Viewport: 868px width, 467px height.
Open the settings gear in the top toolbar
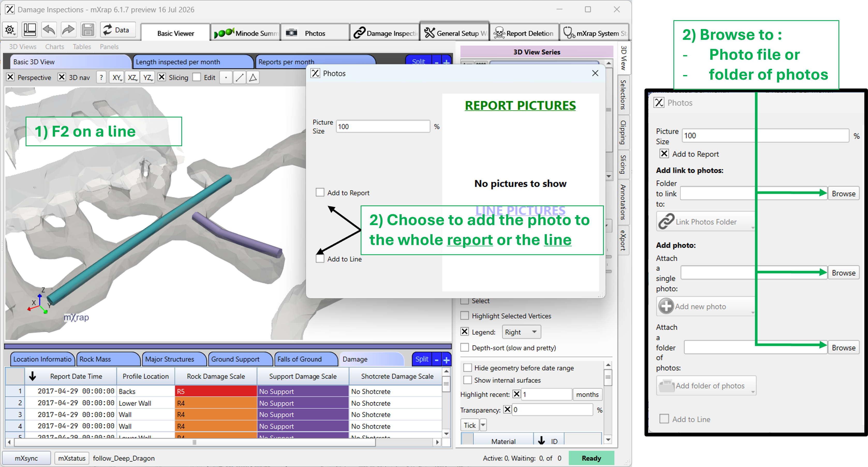click(x=10, y=30)
